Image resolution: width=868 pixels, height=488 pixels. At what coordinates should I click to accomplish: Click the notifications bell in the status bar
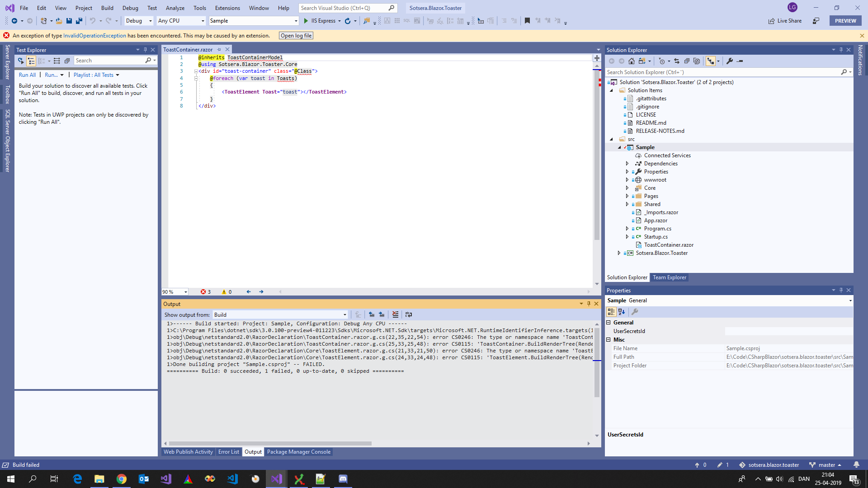click(x=856, y=465)
